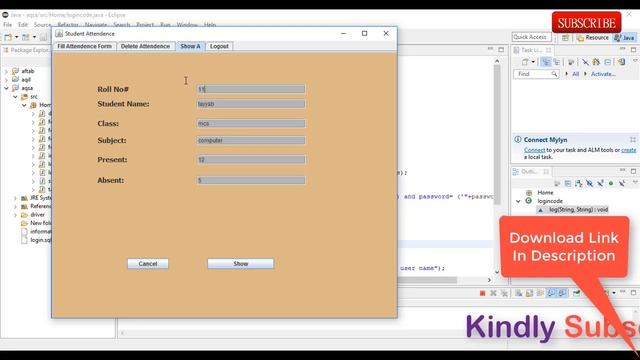Click Terminate red square in Console

482,293
